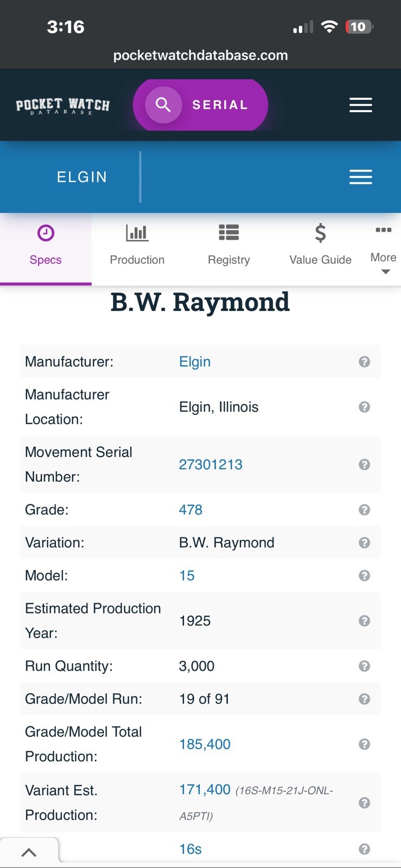This screenshot has height=868, width=401.
Task: Click help icon beside 16s row
Action: click(365, 849)
